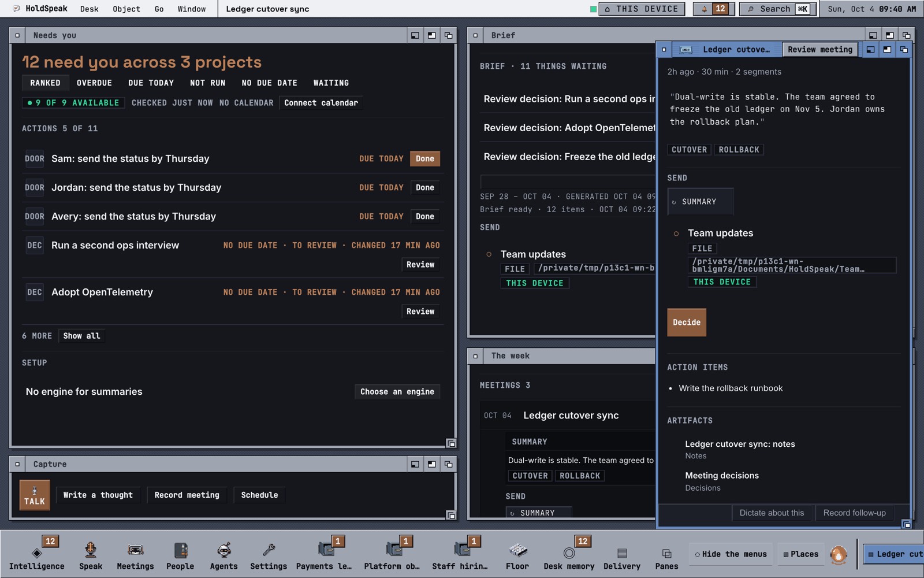
Task: Open Desk memory in the dock
Action: (x=569, y=554)
